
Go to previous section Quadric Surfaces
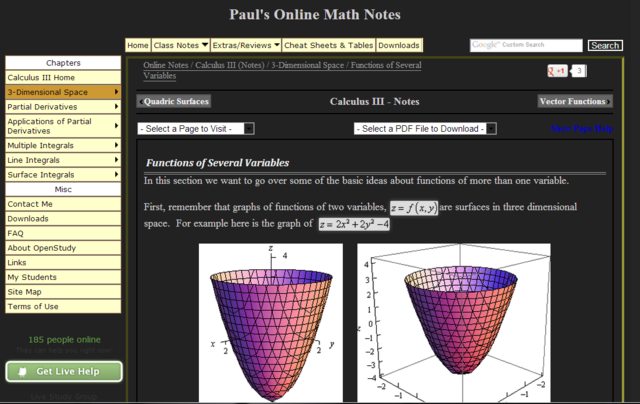(174, 101)
